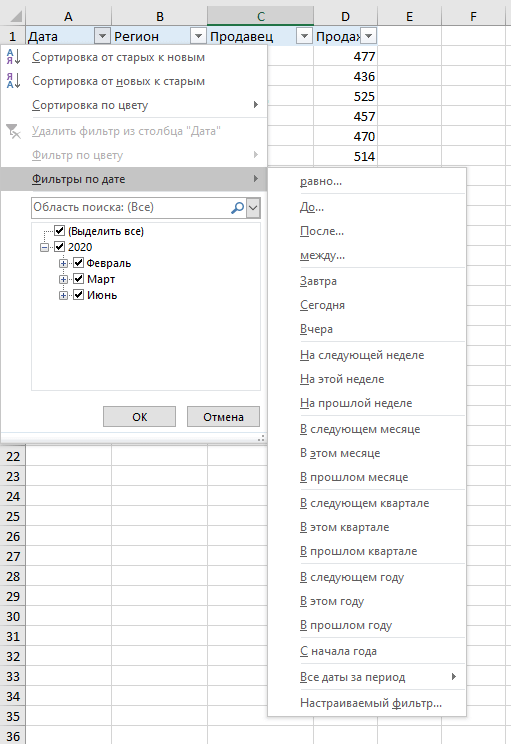Click the search magnifier icon
511x744 pixels.
[237, 207]
